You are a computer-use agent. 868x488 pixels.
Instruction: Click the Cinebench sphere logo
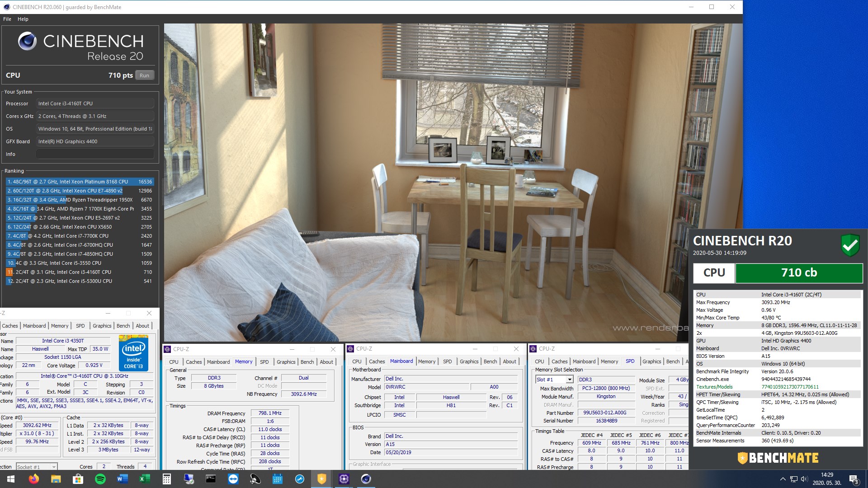pyautogui.click(x=27, y=41)
